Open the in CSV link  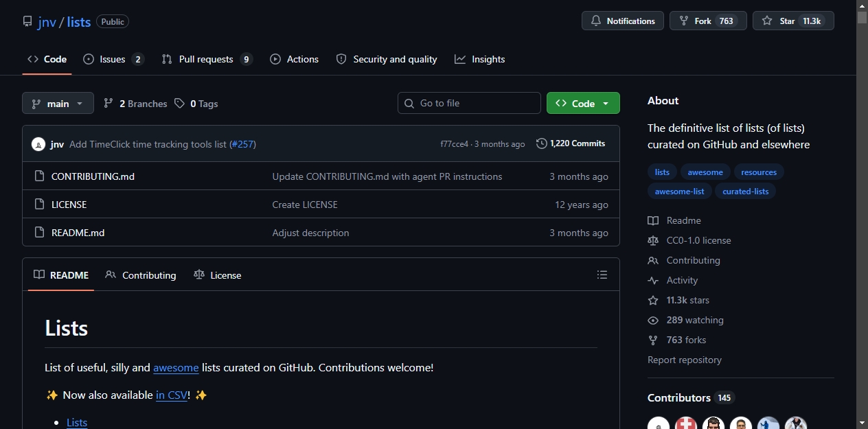click(172, 395)
